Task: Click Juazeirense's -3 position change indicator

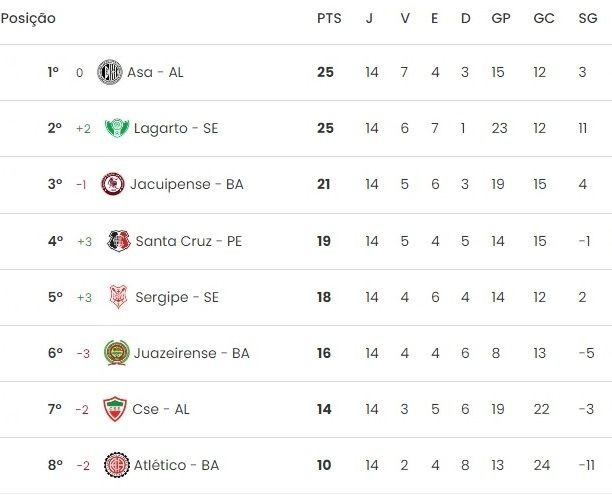Action: [83, 353]
